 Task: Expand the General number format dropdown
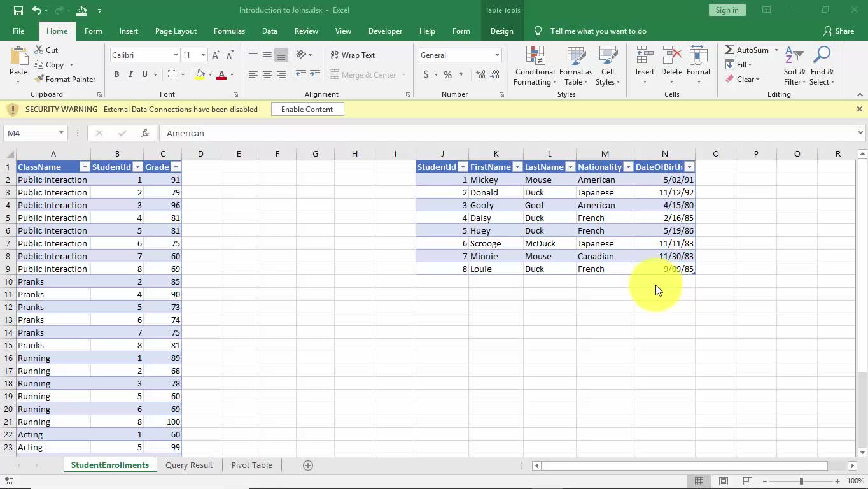pos(497,55)
